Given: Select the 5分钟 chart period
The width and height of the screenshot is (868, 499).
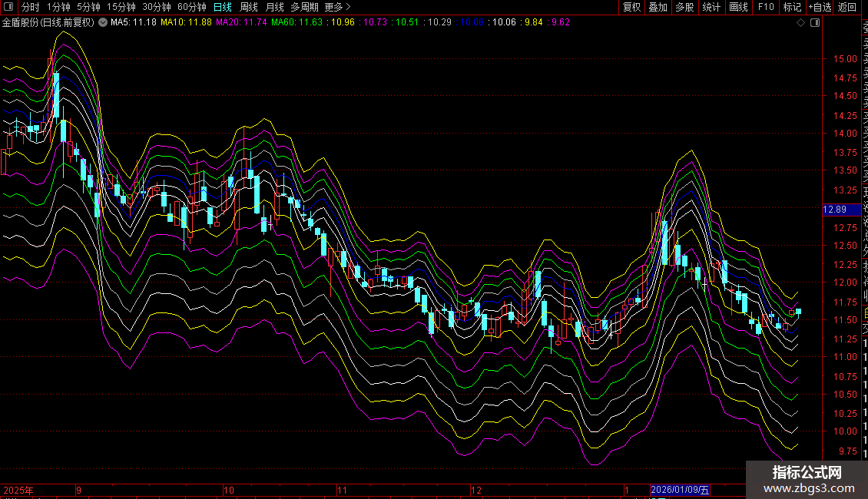Looking at the screenshot, I should coord(88,8).
